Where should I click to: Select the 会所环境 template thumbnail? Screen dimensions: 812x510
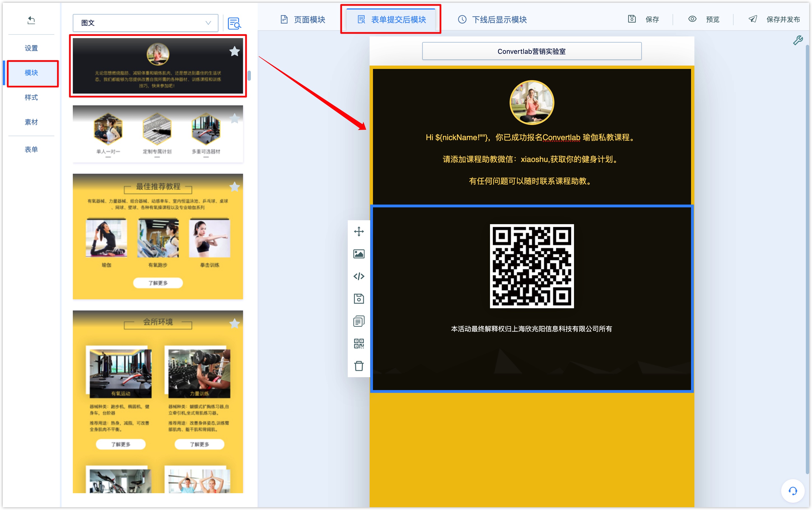point(158,401)
